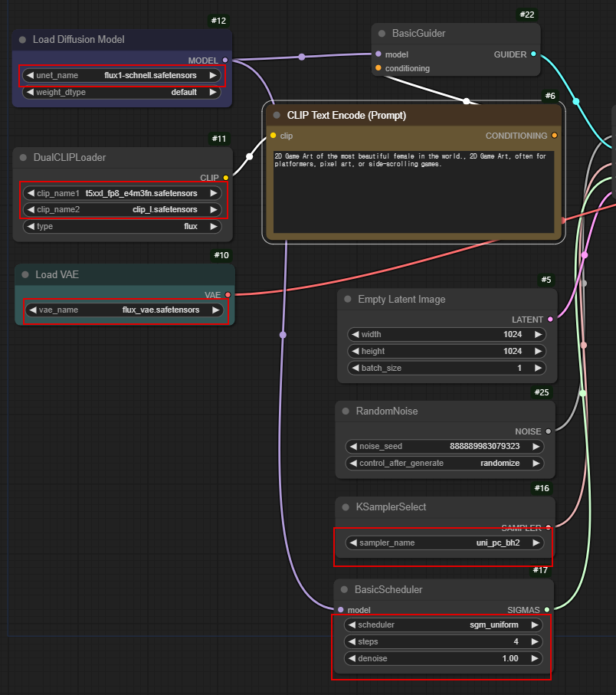Select next vae_name with right arrow

pyautogui.click(x=215, y=310)
